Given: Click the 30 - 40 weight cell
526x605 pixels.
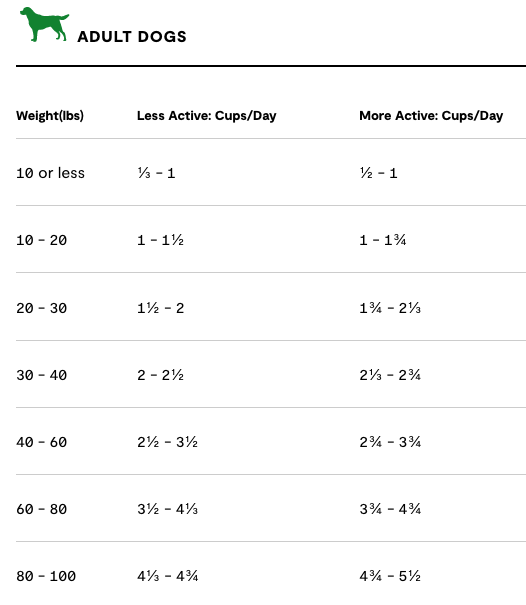Looking at the screenshot, I should pyautogui.click(x=41, y=375).
